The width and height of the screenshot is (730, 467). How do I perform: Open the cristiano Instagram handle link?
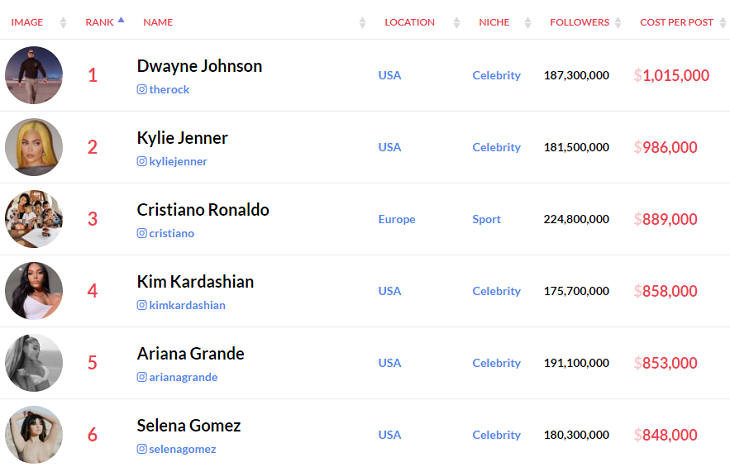[171, 234]
